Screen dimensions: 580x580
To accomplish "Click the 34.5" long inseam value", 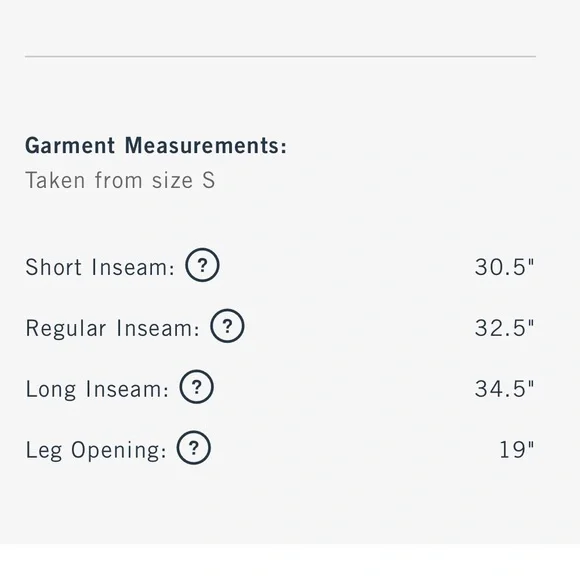I will tap(505, 389).
